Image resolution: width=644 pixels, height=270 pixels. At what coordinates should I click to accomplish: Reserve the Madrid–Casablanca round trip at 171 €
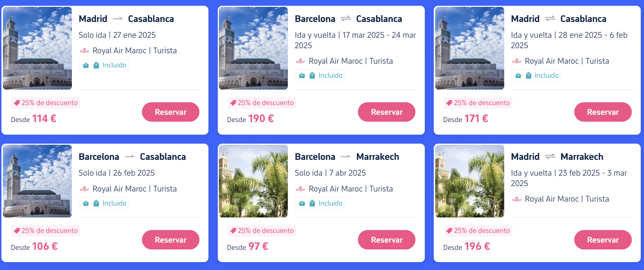pyautogui.click(x=603, y=112)
